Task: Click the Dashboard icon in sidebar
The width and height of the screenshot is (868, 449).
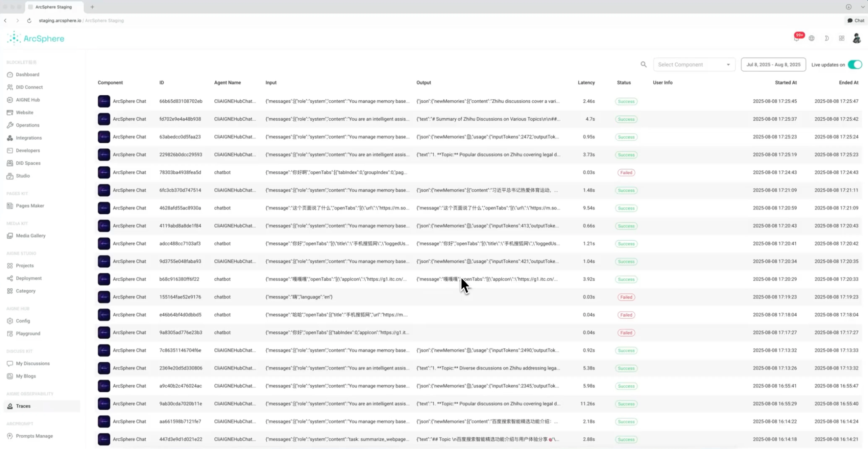Action: 10,74
